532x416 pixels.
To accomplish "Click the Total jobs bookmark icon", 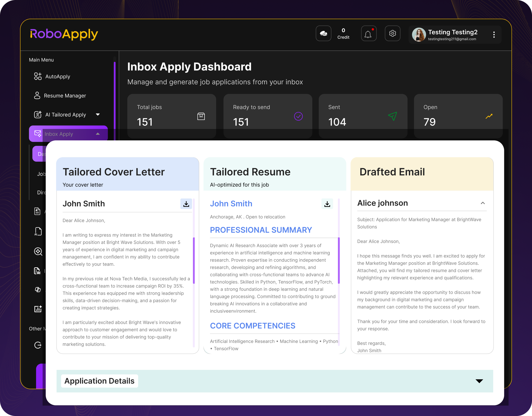I will (x=201, y=116).
